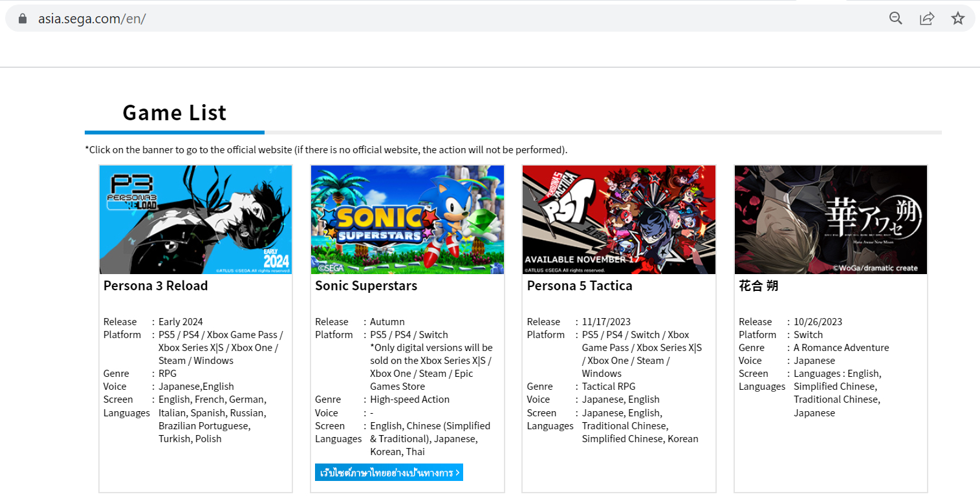Click the Persona 3 Reload title

155,286
